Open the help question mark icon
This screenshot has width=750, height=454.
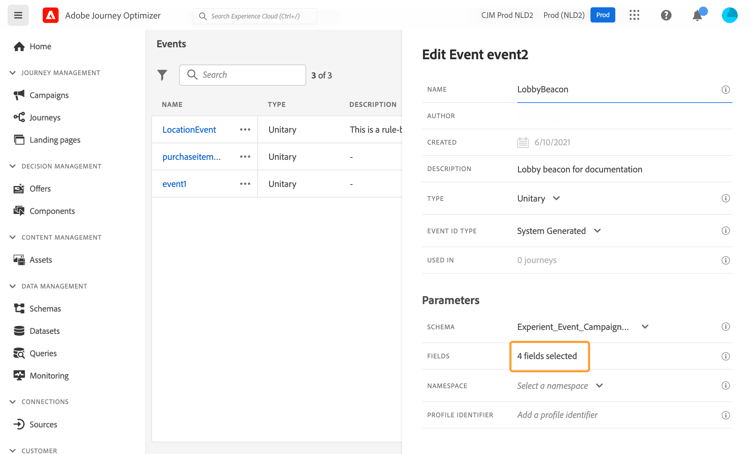[666, 15]
